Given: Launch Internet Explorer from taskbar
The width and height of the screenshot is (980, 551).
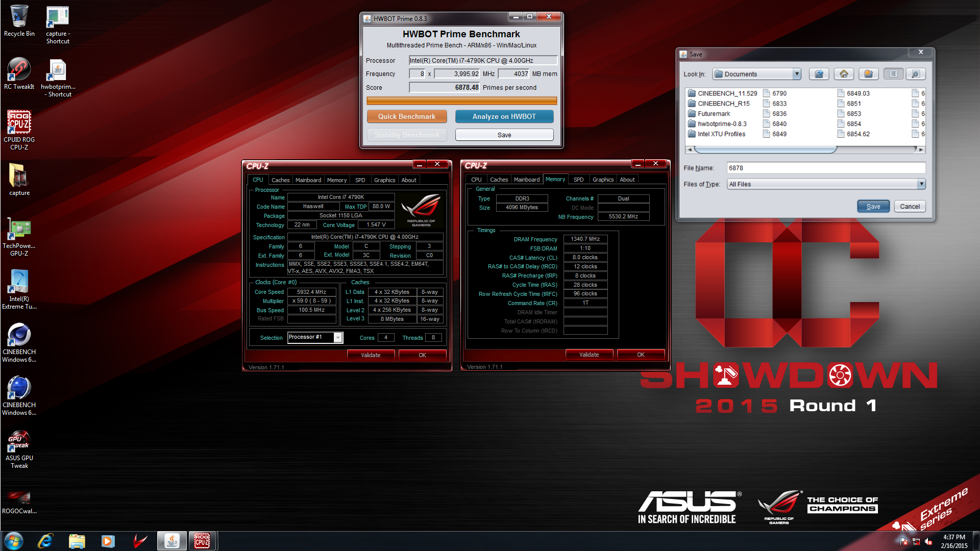Looking at the screenshot, I should (x=45, y=541).
